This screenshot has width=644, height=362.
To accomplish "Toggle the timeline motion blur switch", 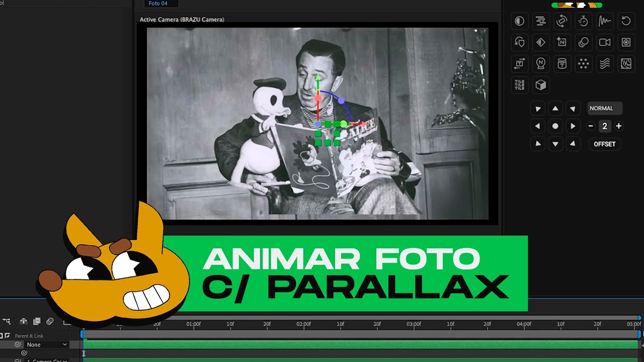I will [x=50, y=321].
